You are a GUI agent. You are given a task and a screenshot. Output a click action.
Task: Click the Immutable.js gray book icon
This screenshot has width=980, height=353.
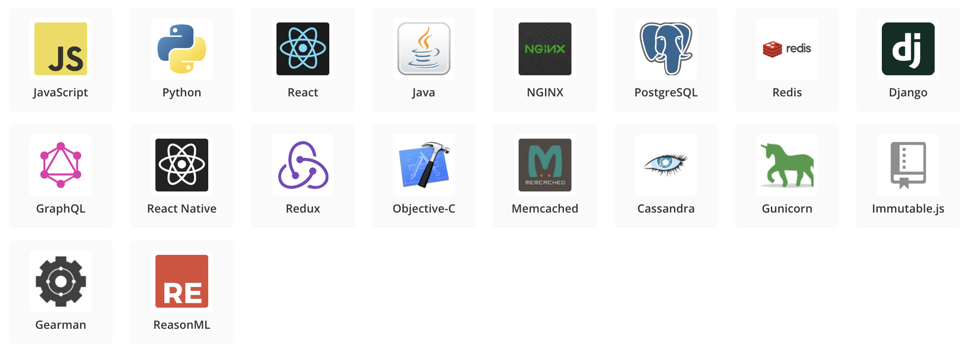click(908, 165)
